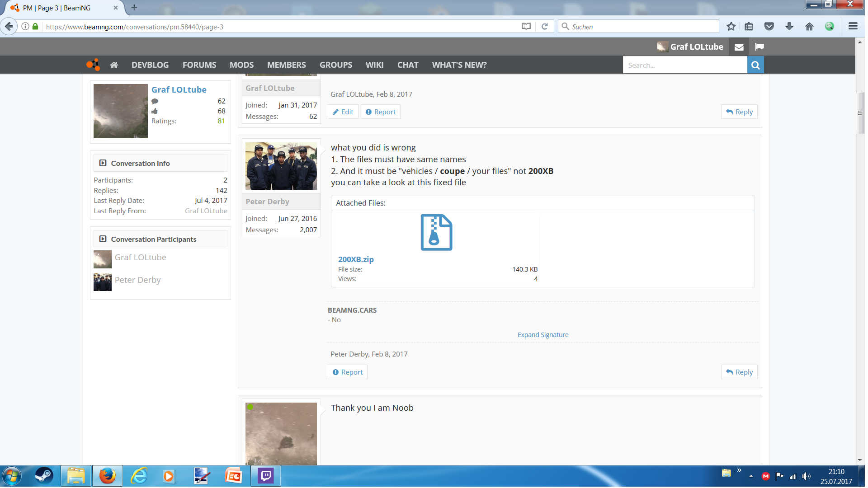The height and width of the screenshot is (488, 868).
Task: Open Windows Explorer from the taskbar
Action: [x=76, y=476]
